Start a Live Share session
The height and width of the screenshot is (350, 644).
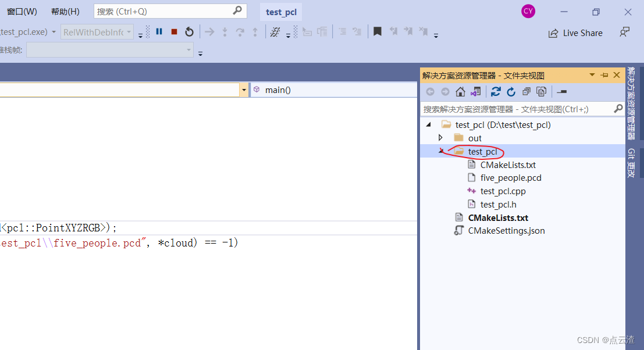point(575,33)
